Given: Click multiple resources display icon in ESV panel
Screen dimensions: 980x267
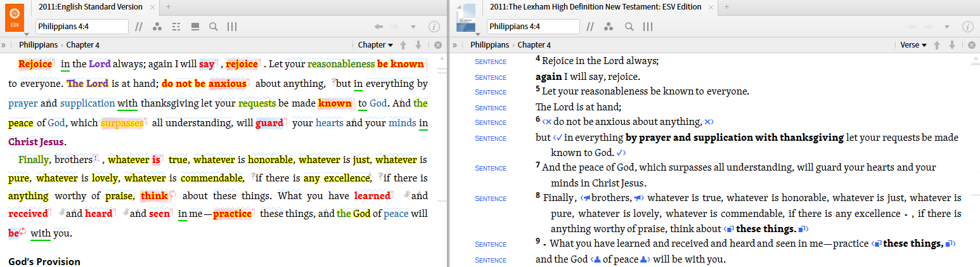Looking at the screenshot, I should tap(195, 27).
